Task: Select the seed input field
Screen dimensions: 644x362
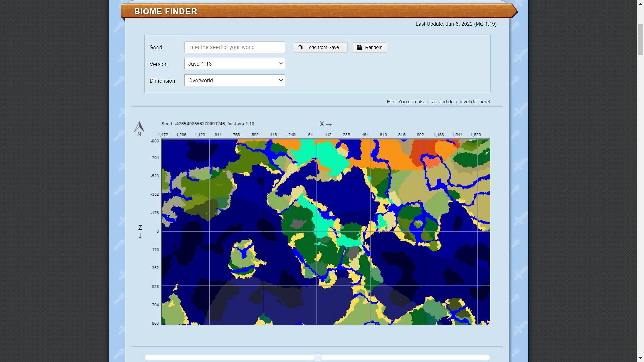Action: point(234,47)
